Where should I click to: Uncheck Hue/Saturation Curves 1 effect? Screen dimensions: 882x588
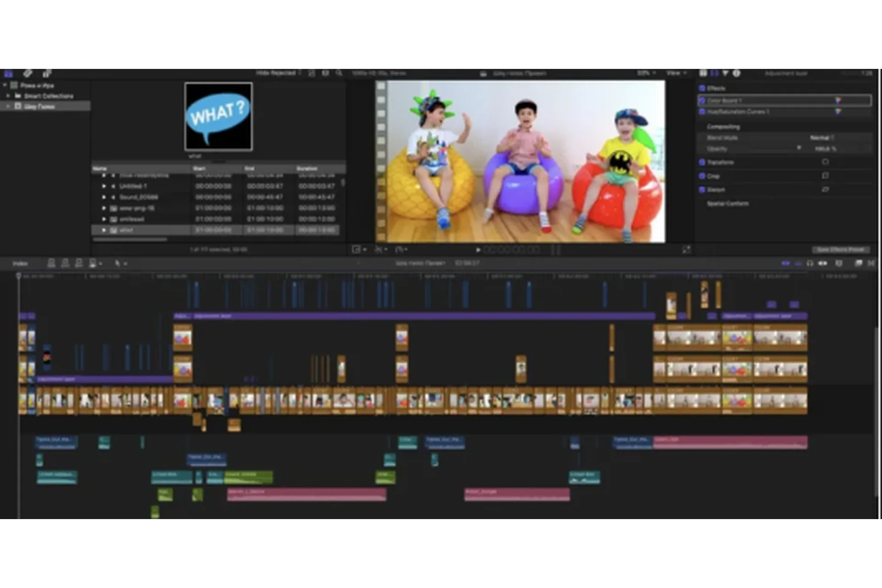click(x=702, y=112)
